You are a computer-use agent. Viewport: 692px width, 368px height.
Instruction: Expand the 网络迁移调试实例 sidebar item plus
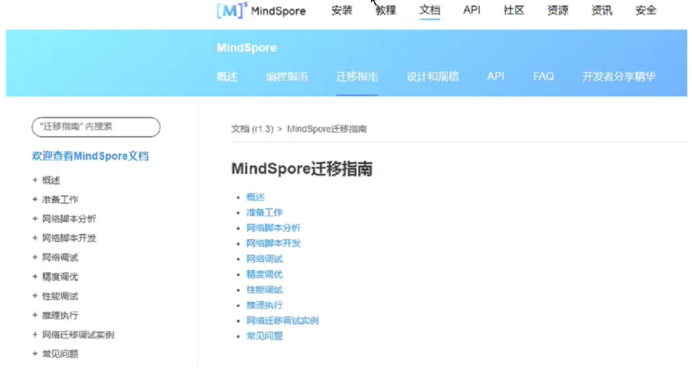[35, 335]
